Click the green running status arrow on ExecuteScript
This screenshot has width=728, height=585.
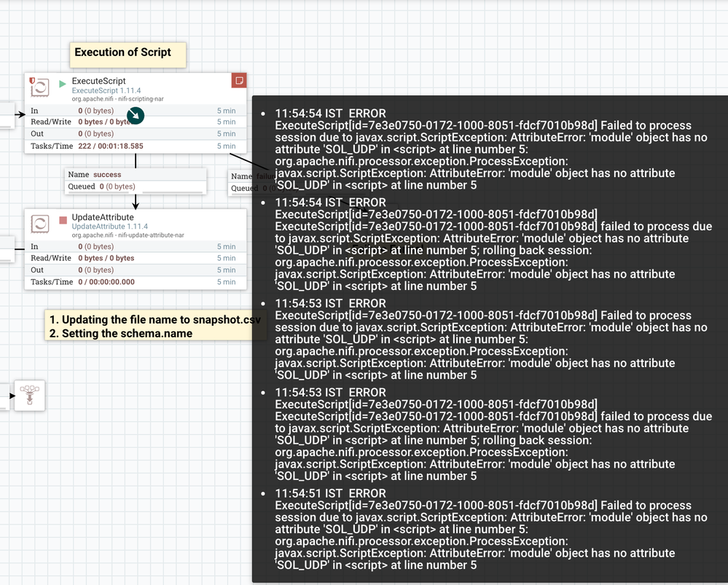[63, 84]
